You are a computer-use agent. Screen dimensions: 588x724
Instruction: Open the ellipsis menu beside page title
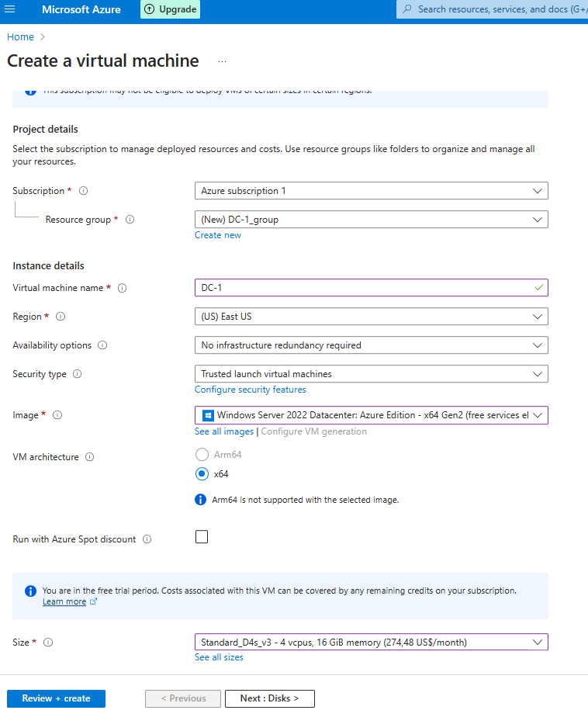(x=221, y=62)
